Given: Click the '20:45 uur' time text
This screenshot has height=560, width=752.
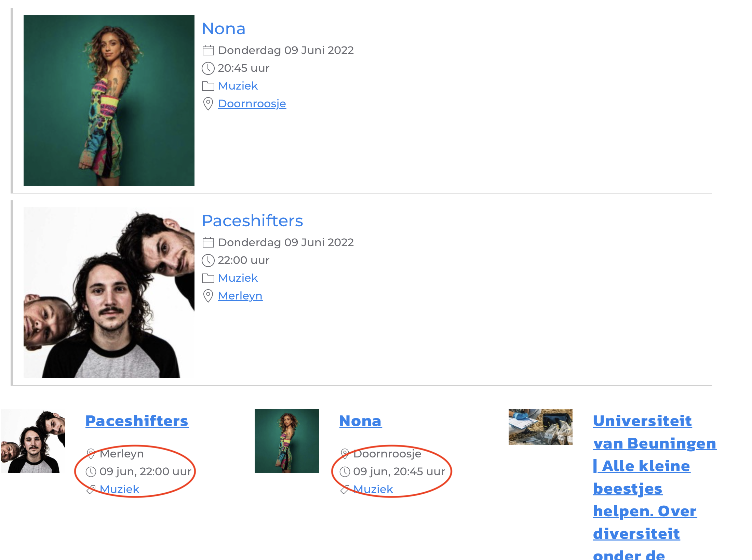Looking at the screenshot, I should coord(244,68).
